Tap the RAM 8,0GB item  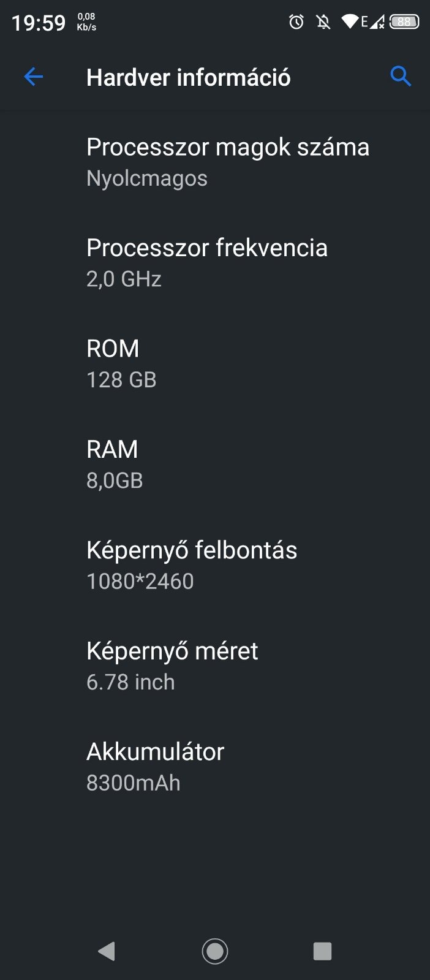[115, 464]
